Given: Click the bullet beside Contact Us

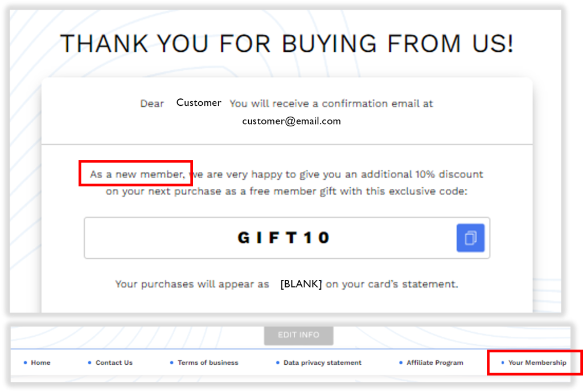Looking at the screenshot, I should (x=89, y=362).
